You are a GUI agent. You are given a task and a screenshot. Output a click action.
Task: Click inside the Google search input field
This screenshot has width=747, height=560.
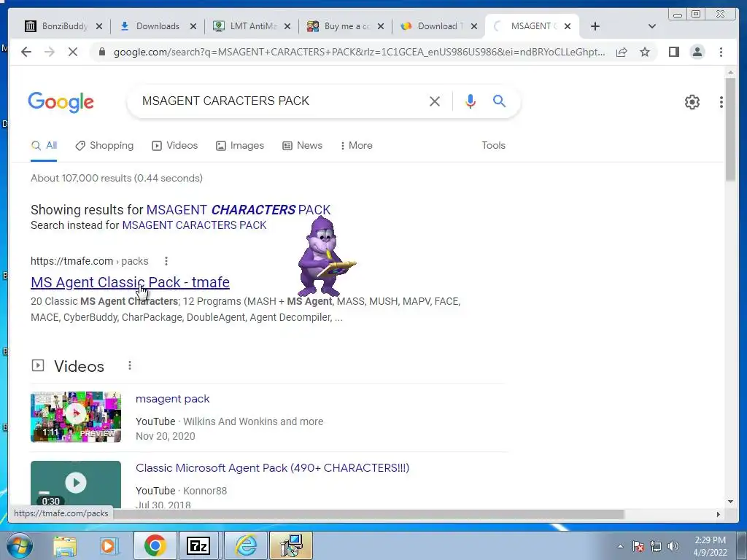click(x=281, y=101)
